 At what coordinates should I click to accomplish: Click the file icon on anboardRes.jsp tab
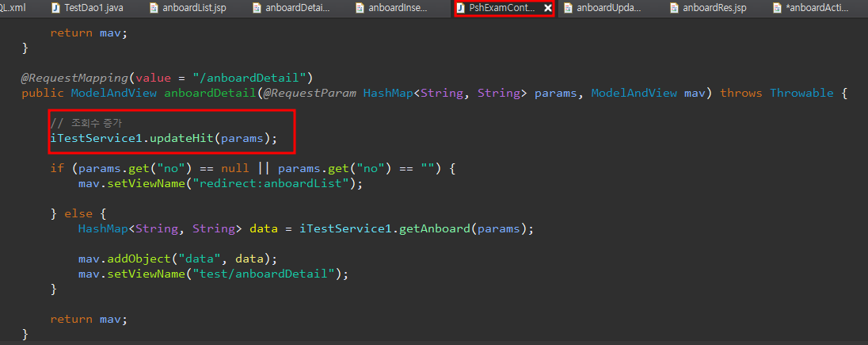coord(674,8)
